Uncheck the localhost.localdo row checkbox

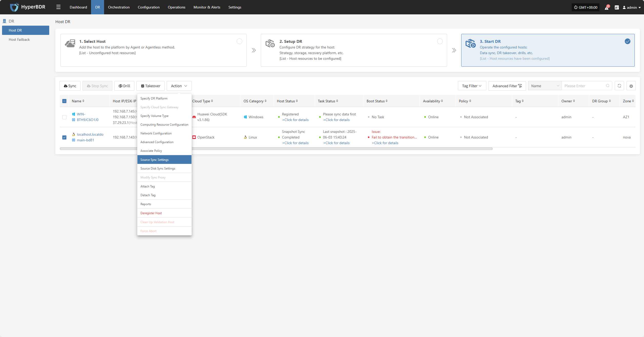64,137
